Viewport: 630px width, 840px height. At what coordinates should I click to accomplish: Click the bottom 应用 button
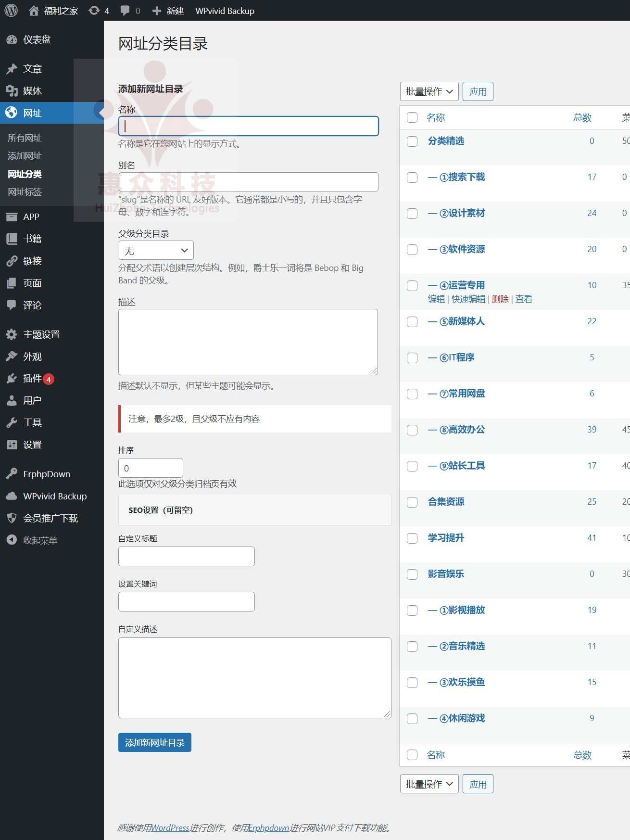point(478,784)
